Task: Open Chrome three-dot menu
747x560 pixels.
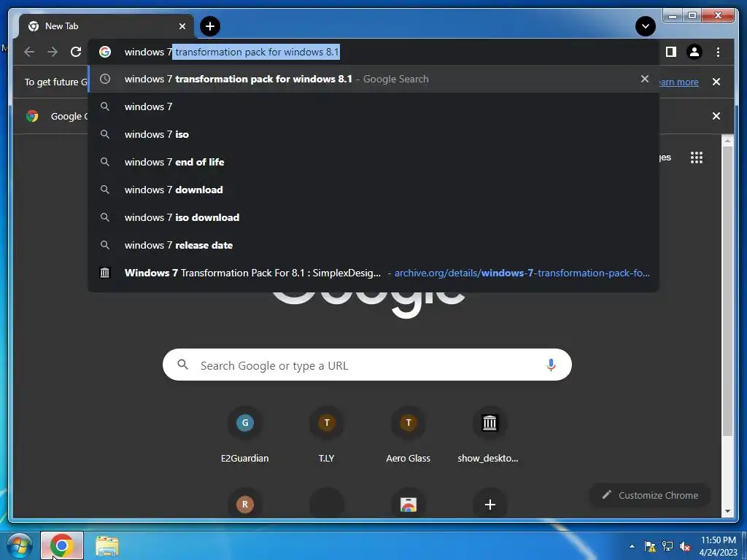Action: [x=718, y=52]
